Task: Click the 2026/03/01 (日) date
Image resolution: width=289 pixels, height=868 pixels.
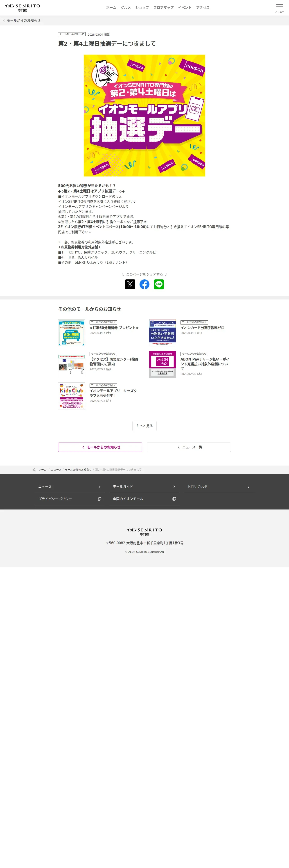Action: [191, 333]
